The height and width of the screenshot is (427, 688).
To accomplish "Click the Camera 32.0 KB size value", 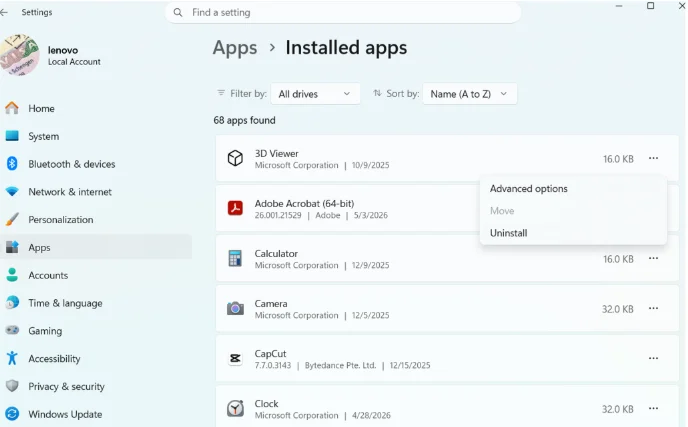I will tap(617, 309).
